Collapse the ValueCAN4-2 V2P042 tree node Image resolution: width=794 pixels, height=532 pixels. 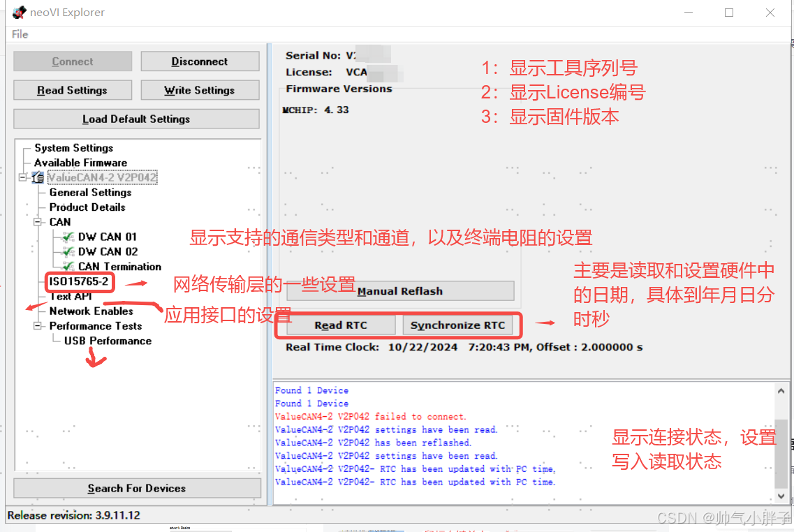(22, 177)
